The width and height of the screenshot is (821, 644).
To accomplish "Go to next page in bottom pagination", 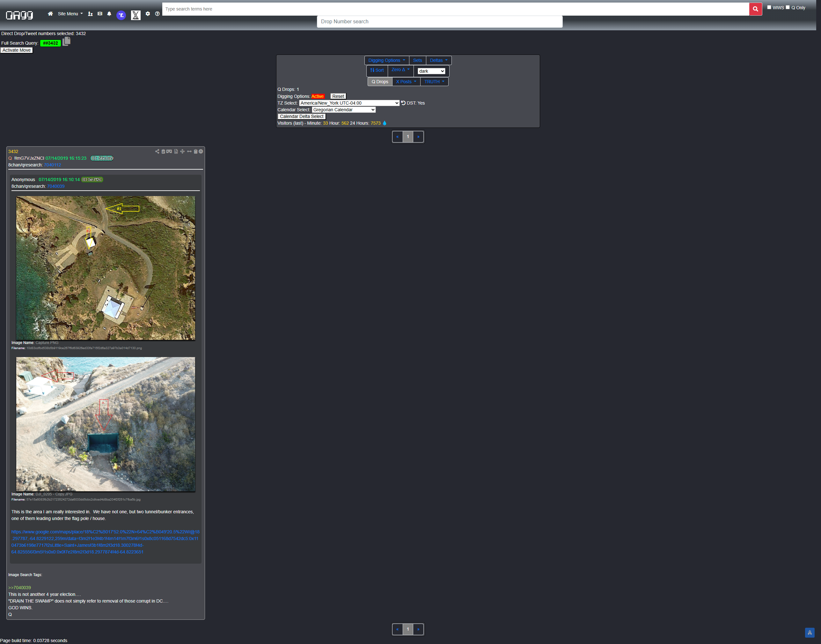I will [x=418, y=629].
